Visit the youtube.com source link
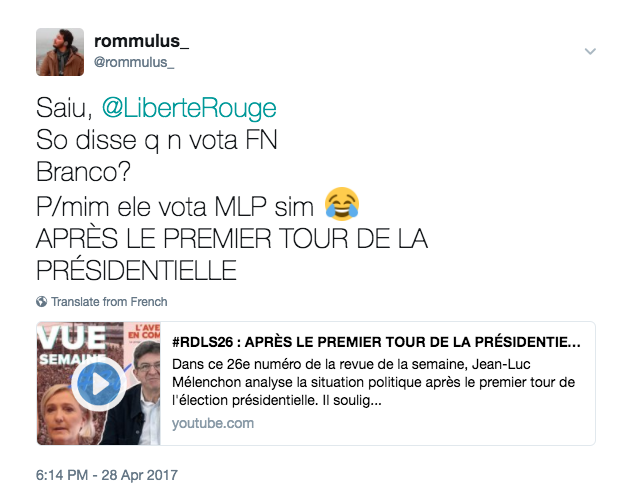The width and height of the screenshot is (632, 490). [213, 423]
